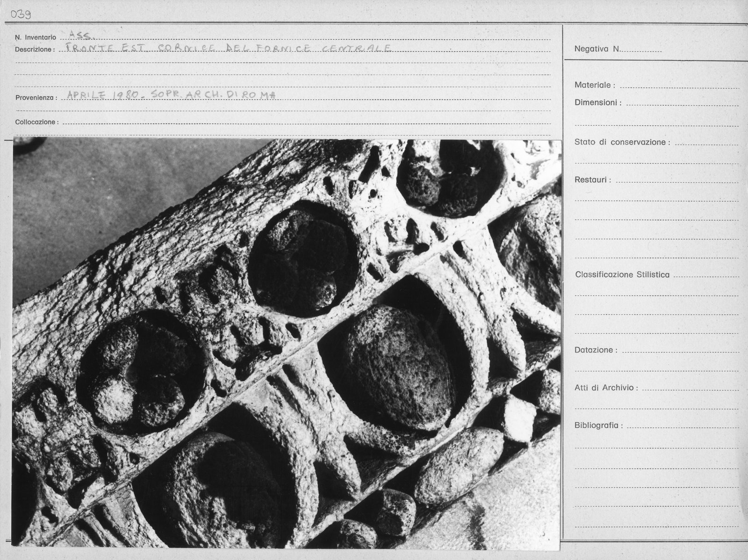Click the 'Classificazione Stilistica' label
748x560 pixels.
[622, 275]
